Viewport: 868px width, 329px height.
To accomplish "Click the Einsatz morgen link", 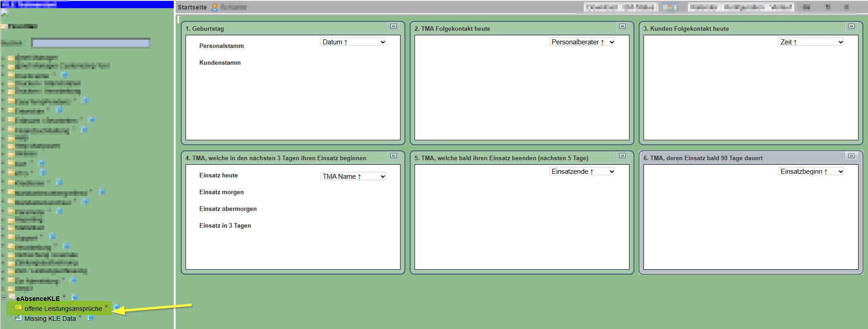I will (221, 192).
